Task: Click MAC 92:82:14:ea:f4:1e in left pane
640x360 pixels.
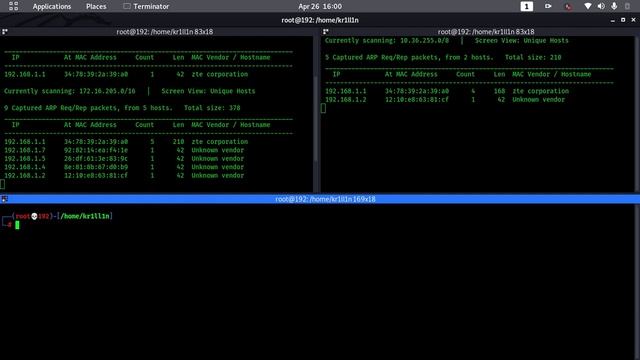Action: [x=96, y=150]
